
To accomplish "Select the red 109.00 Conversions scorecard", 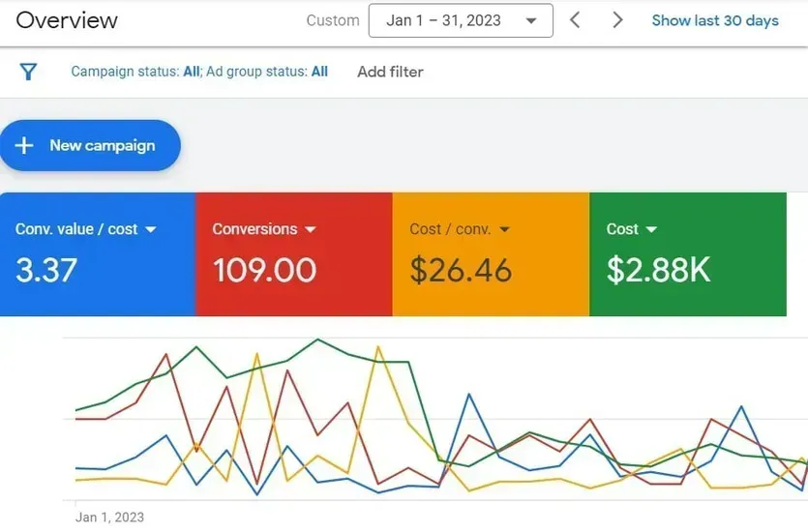I will [294, 254].
